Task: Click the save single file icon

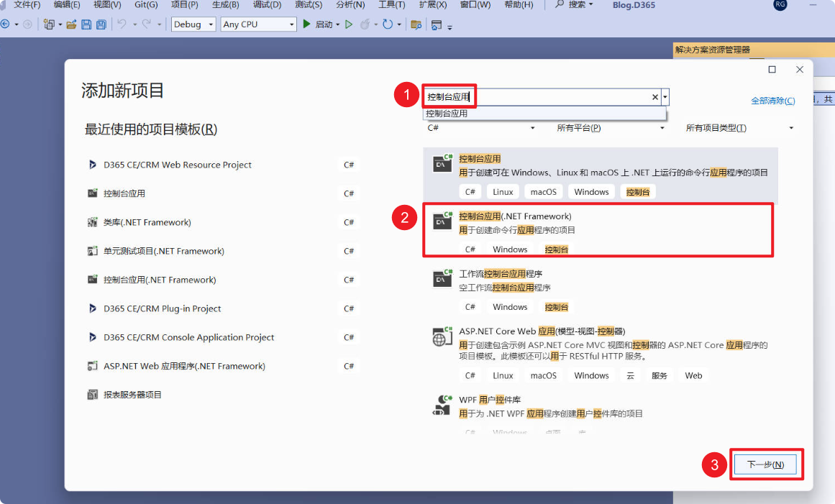Action: click(x=86, y=24)
